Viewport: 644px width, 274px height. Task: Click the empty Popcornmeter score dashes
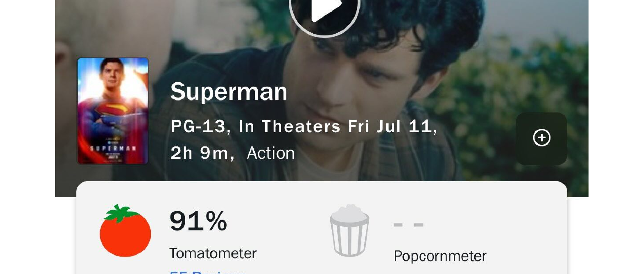[x=408, y=225]
